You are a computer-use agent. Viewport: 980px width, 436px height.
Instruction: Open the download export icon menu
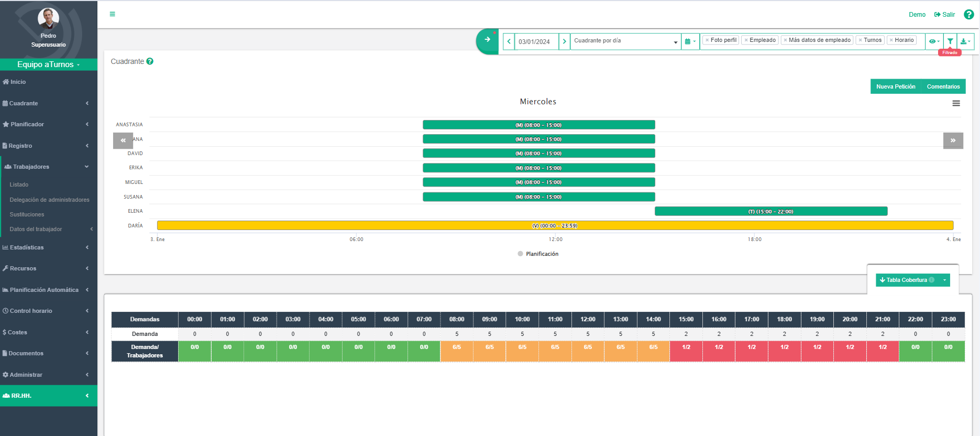point(965,41)
